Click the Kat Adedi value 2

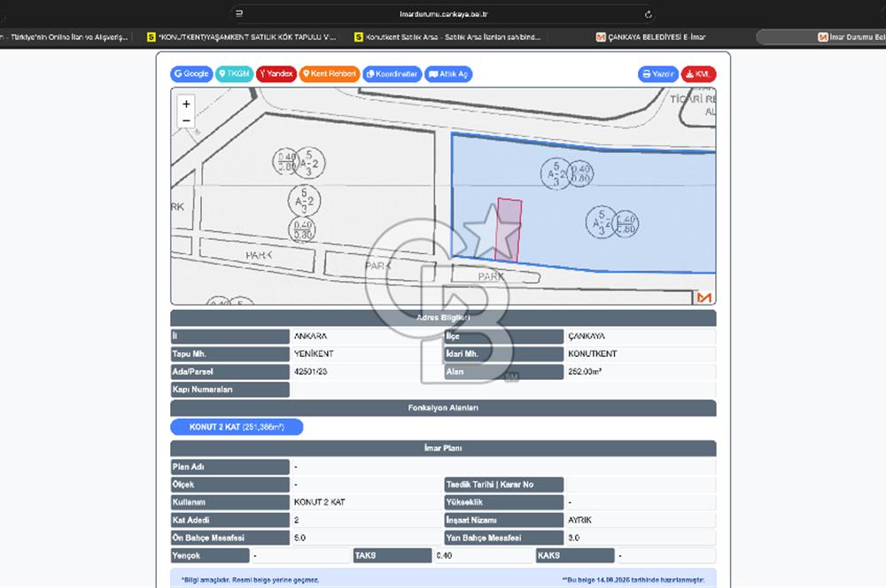click(x=297, y=520)
